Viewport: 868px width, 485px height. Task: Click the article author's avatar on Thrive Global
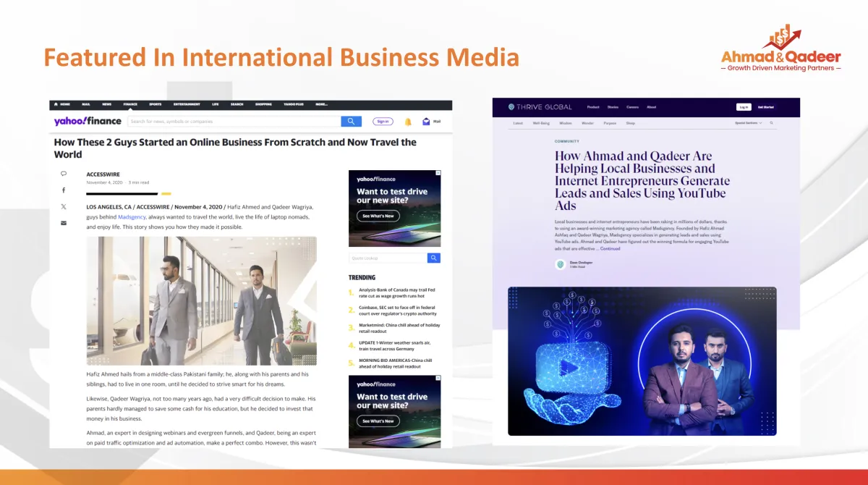click(560, 264)
